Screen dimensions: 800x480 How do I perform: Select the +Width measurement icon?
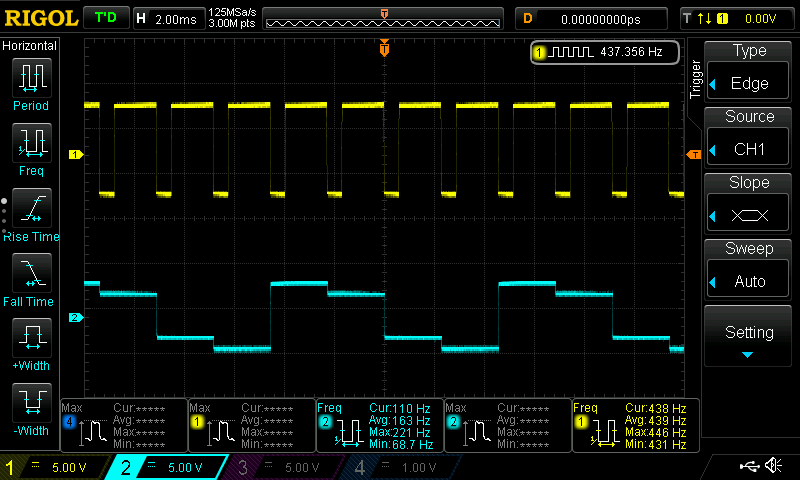(x=30, y=343)
